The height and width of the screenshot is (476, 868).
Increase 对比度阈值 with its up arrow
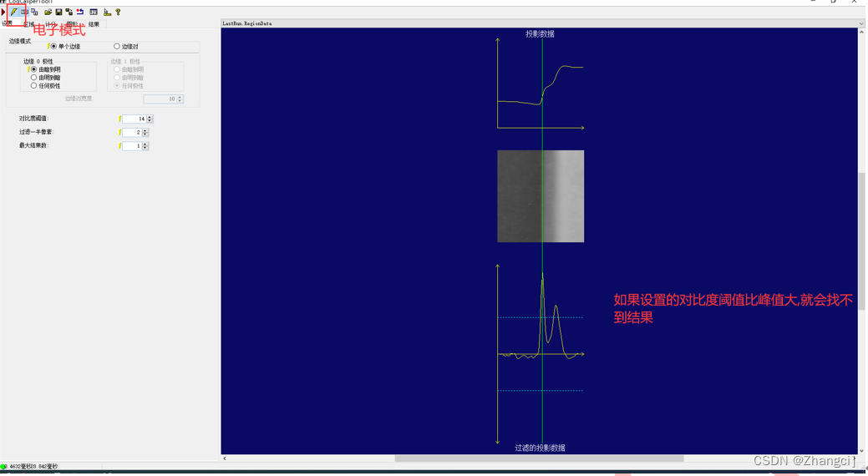click(150, 117)
